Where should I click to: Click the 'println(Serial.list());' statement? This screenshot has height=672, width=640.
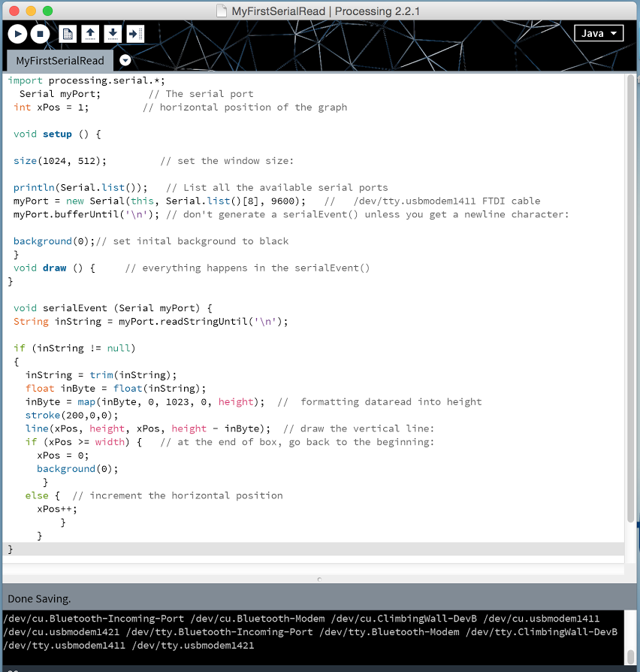click(80, 188)
